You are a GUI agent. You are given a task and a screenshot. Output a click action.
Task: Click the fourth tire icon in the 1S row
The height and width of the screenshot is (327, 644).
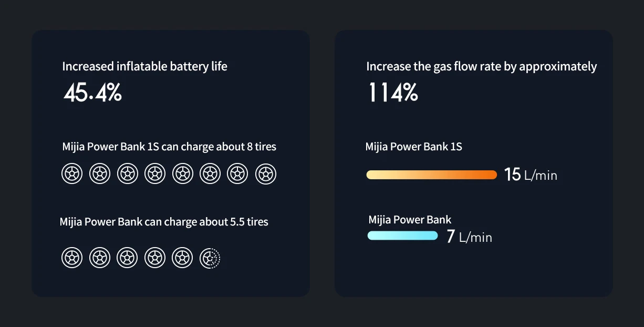point(155,173)
